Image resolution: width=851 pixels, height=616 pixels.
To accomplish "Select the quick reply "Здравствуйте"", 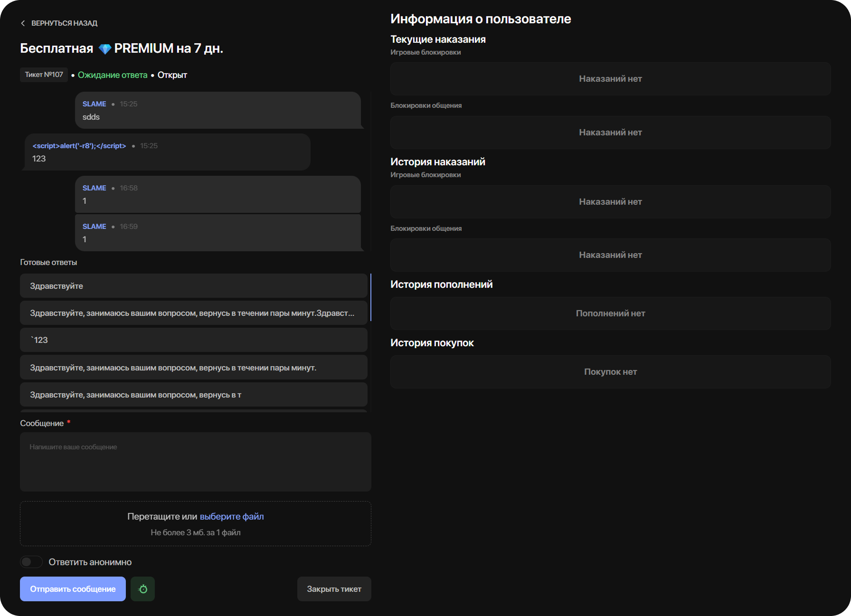I will coord(194,286).
